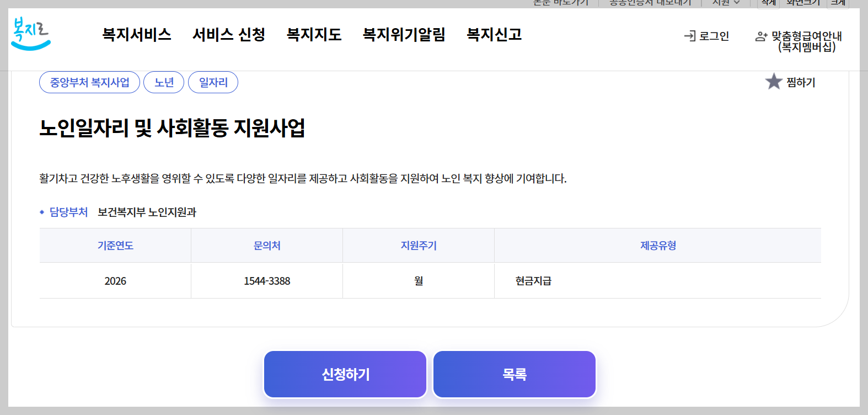Open the 복지신고 menu
This screenshot has width=868, height=415.
pyautogui.click(x=494, y=35)
